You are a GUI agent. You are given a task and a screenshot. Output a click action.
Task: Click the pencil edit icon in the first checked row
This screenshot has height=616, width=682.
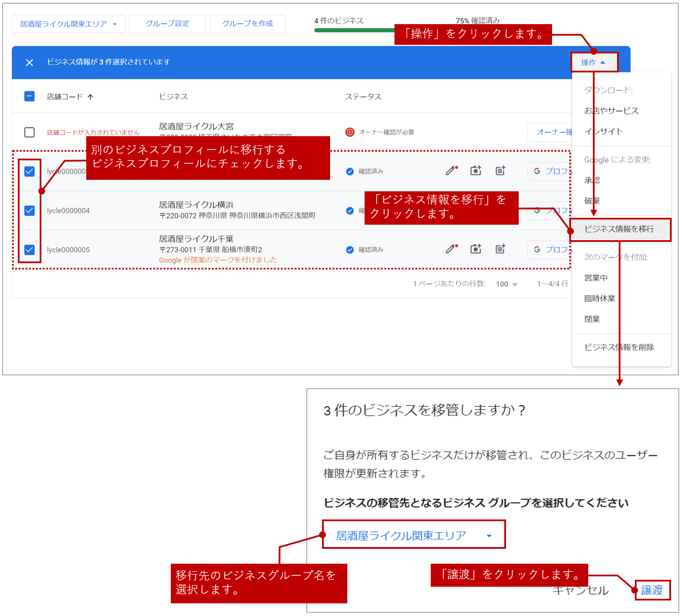pos(451,171)
